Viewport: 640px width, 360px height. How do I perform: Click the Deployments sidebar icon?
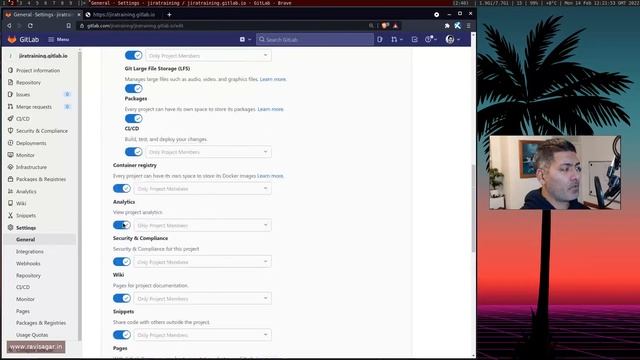point(11,143)
